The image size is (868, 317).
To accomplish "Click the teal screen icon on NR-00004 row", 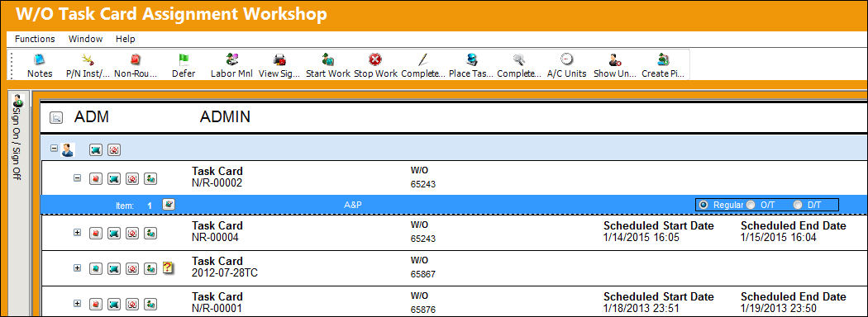I will 114,234.
